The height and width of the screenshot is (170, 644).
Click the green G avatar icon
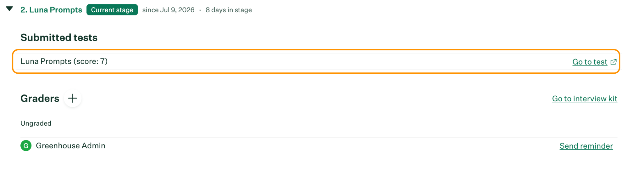click(26, 146)
